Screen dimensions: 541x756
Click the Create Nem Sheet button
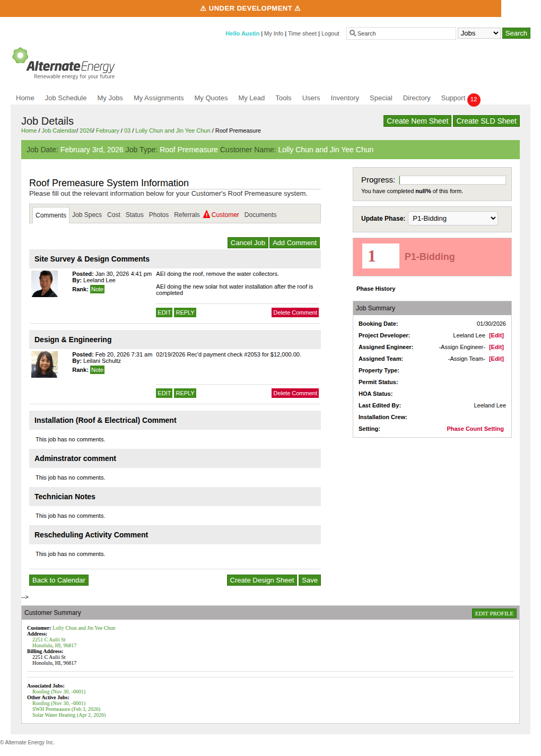(x=417, y=121)
